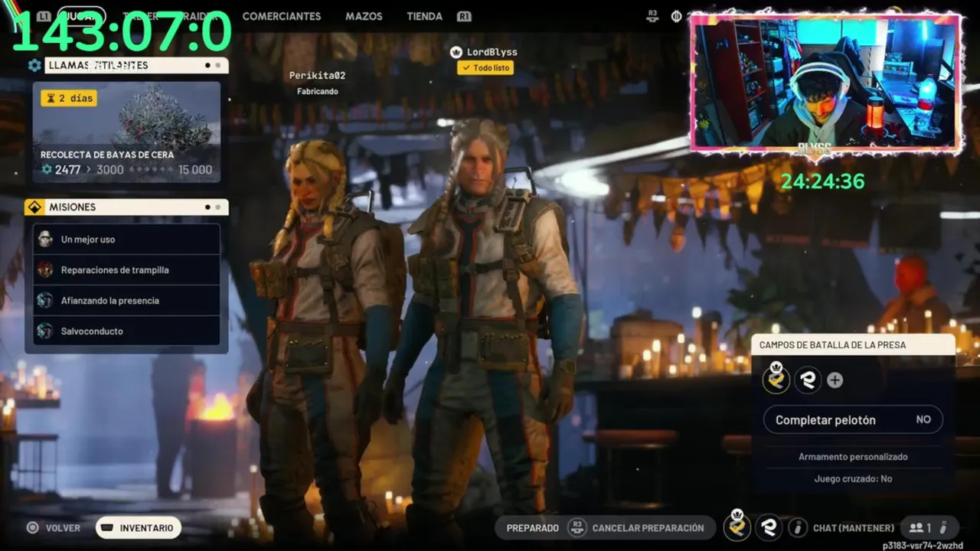
Task: Click the event progress diamonds bar
Action: tap(150, 170)
